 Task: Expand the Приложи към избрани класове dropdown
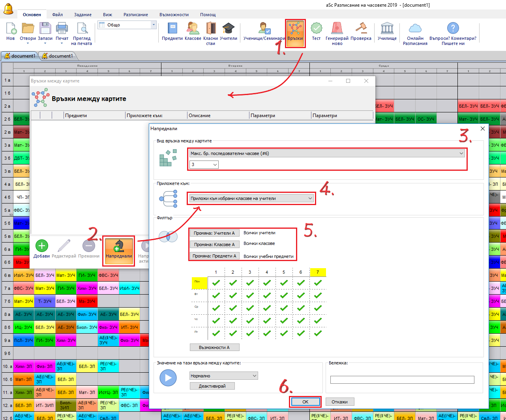[x=251, y=198]
